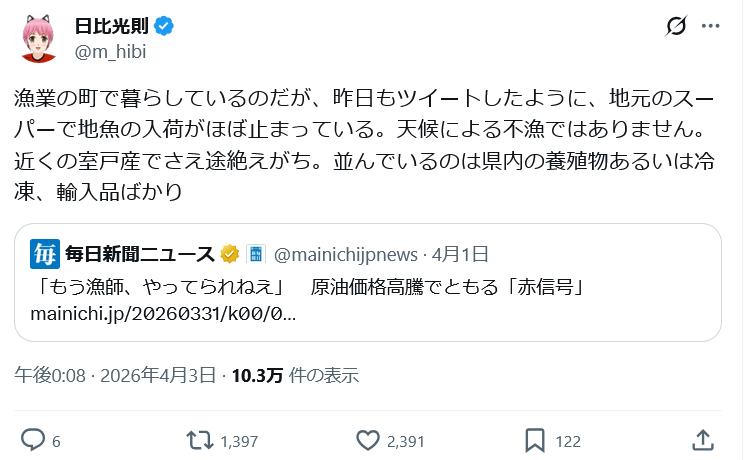749x460 pixels.
Task: Click the small affiliate badge near @mainichijpnews
Action: [255, 254]
